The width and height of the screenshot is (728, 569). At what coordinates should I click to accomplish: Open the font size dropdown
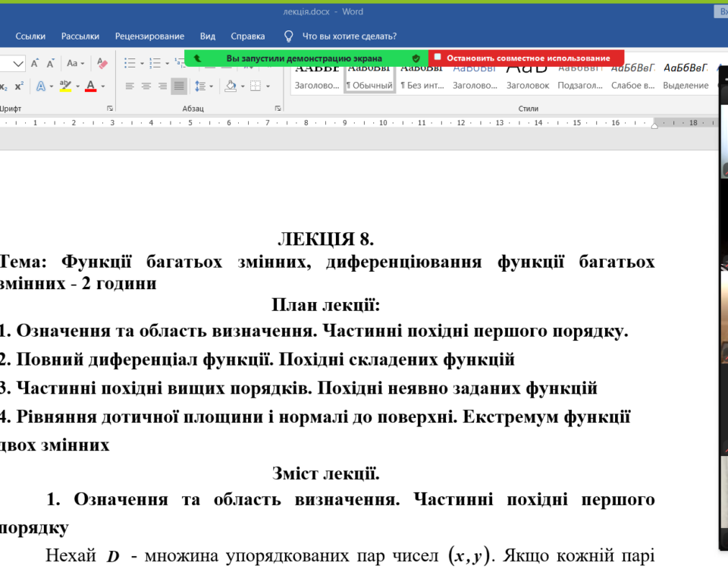[x=17, y=64]
